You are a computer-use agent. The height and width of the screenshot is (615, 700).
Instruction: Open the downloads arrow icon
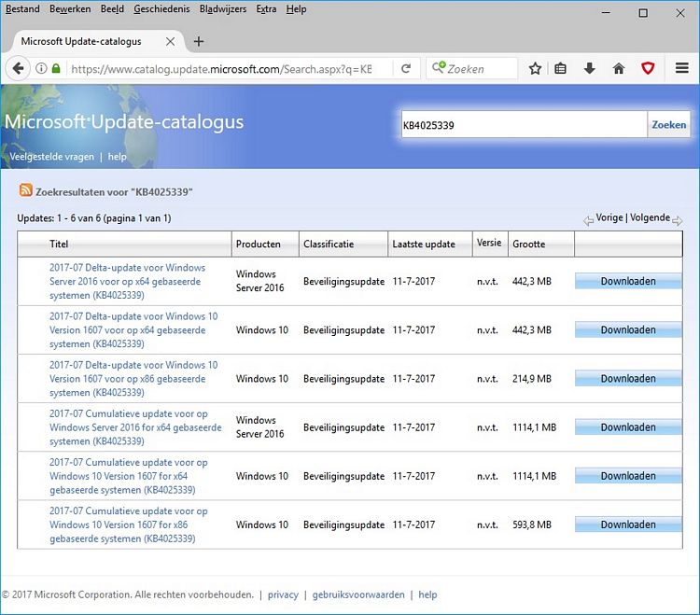589,69
